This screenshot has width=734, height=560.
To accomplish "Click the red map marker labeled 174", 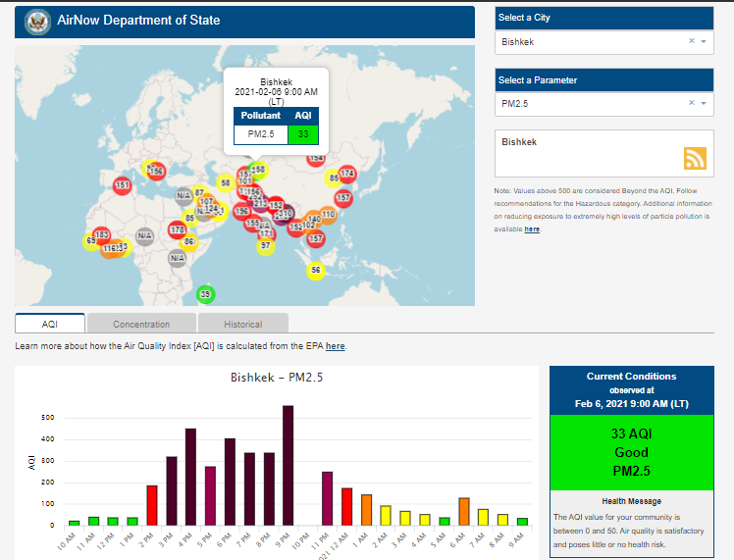I will [346, 174].
